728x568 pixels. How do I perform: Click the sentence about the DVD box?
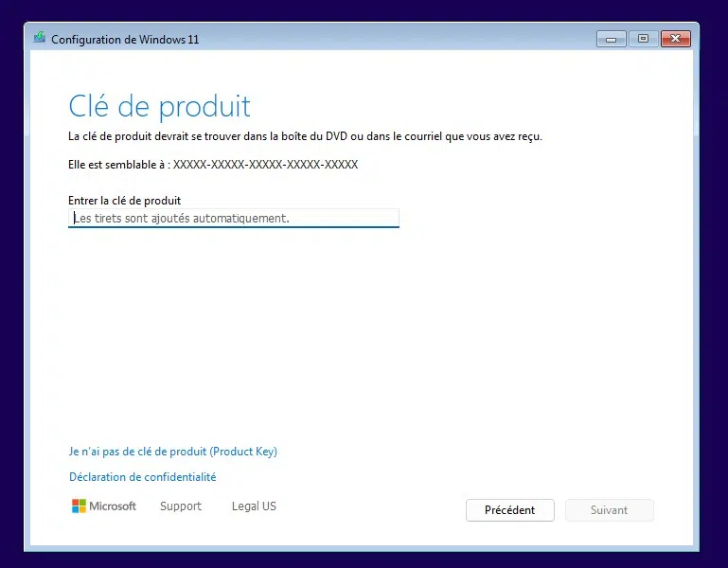click(305, 136)
